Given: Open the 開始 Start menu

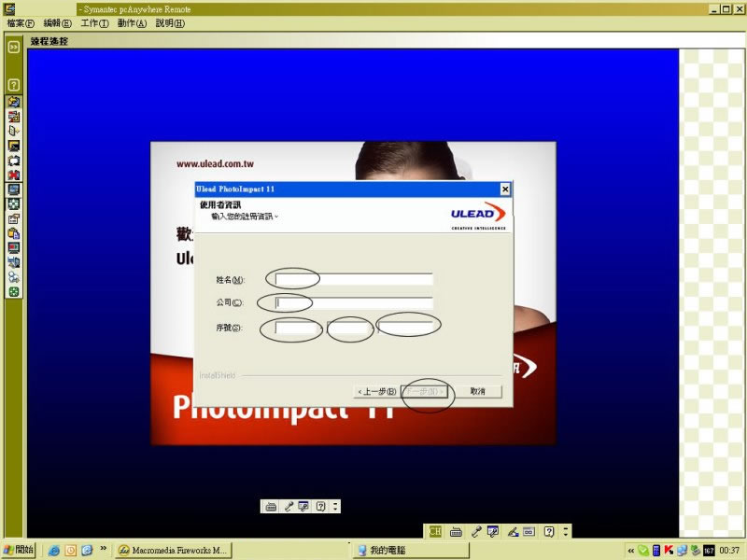Looking at the screenshot, I should (x=19, y=550).
